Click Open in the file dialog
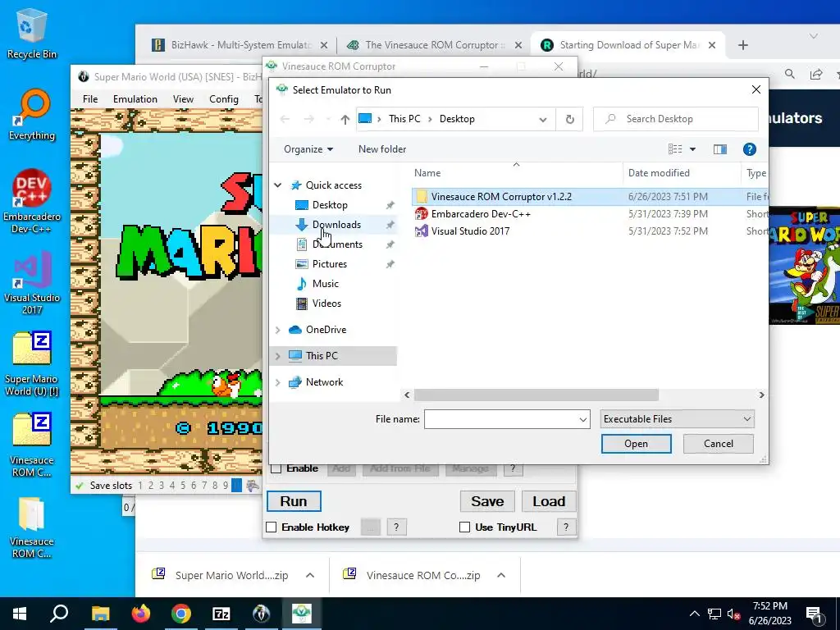This screenshot has height=630, width=840. [x=636, y=444]
